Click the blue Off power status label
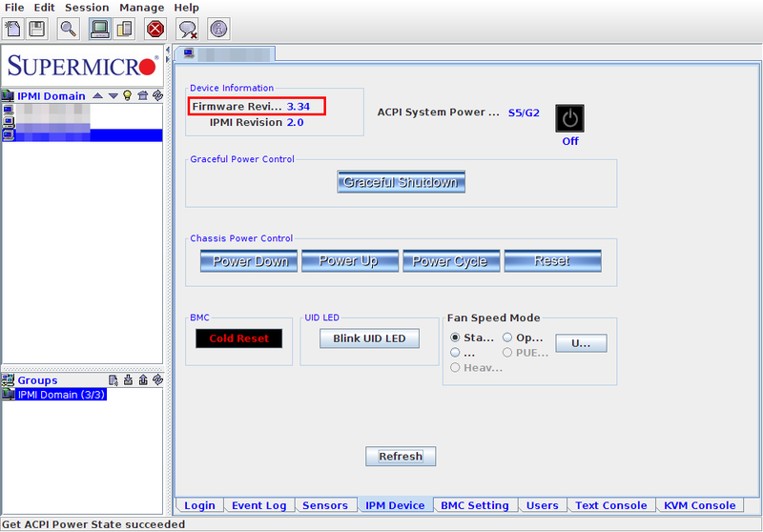 570,141
